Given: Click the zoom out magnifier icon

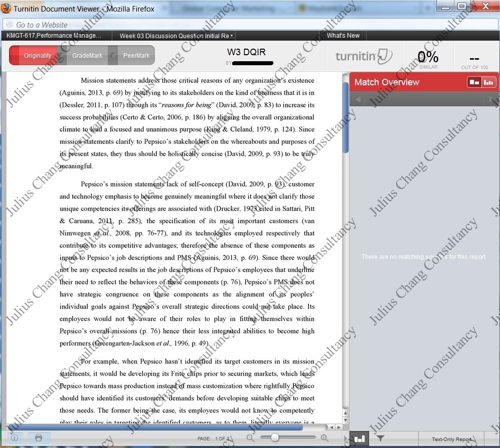Looking at the screenshot, I should pyautogui.click(x=251, y=438).
